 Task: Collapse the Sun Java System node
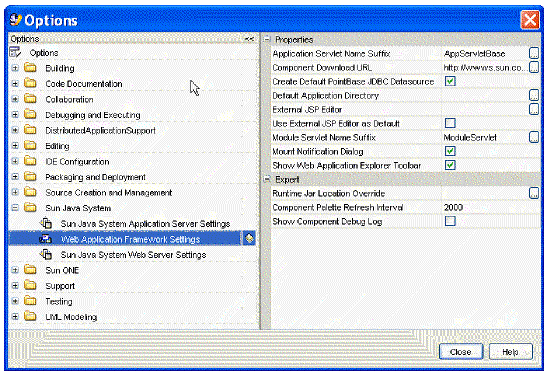point(15,208)
